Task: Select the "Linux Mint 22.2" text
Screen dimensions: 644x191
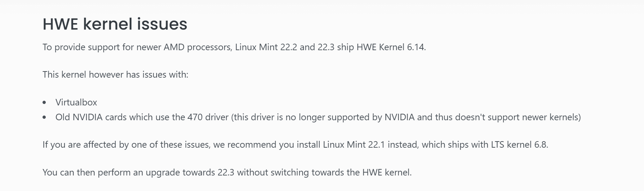Action: (266, 47)
